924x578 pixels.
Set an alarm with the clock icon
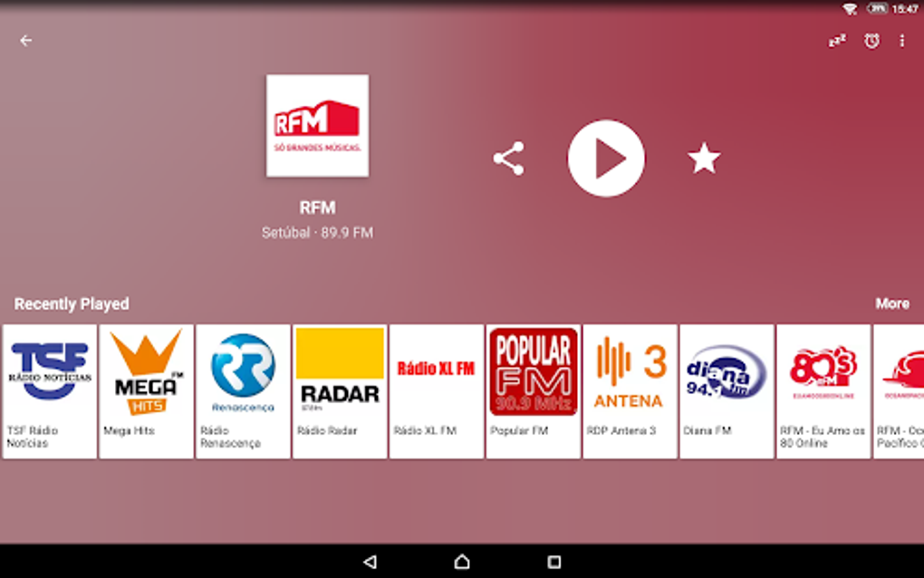click(x=871, y=41)
